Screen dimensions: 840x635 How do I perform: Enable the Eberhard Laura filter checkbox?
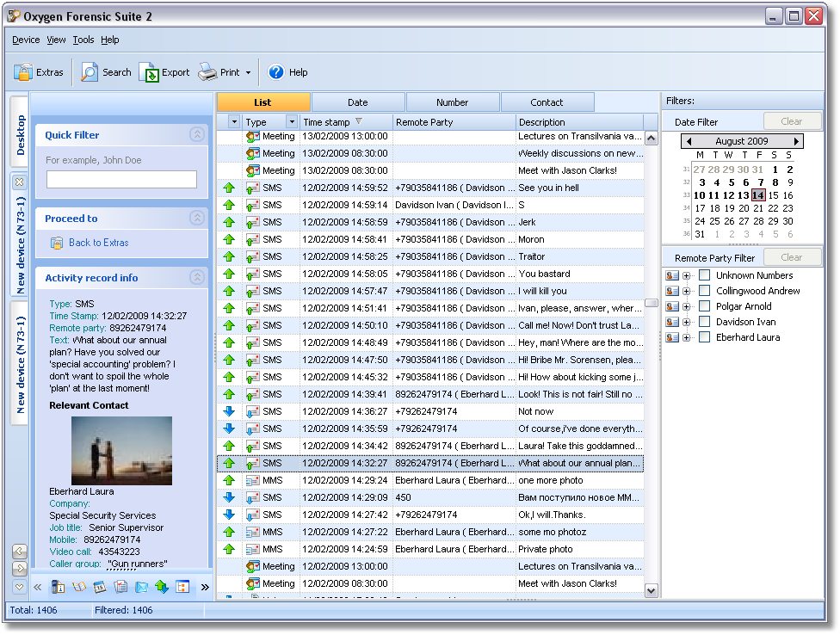pos(704,337)
